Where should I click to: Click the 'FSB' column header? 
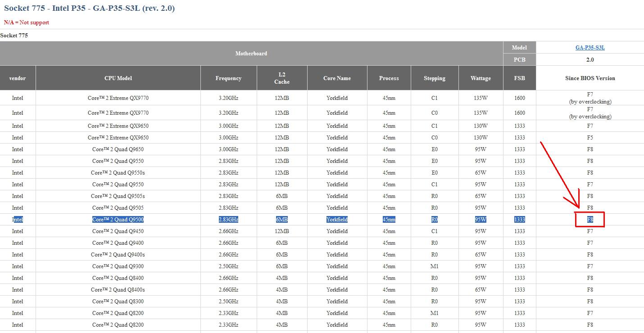tap(519, 78)
